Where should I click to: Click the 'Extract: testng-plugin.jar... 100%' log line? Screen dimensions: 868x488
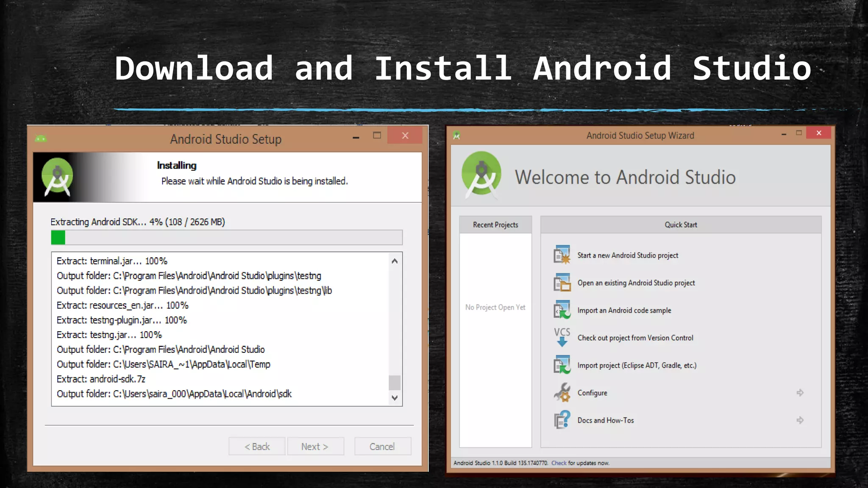(x=122, y=320)
